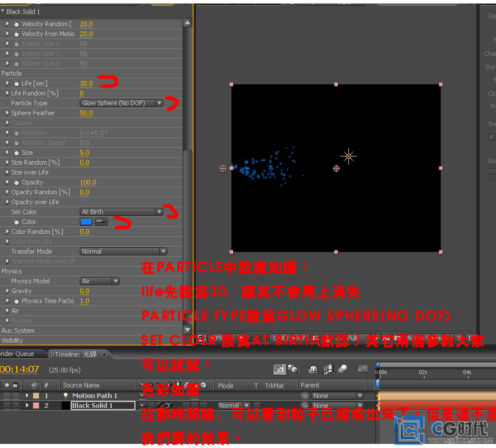Toggle the Size property stopwatch
This screenshot has height=448, width=496.
(x=16, y=153)
